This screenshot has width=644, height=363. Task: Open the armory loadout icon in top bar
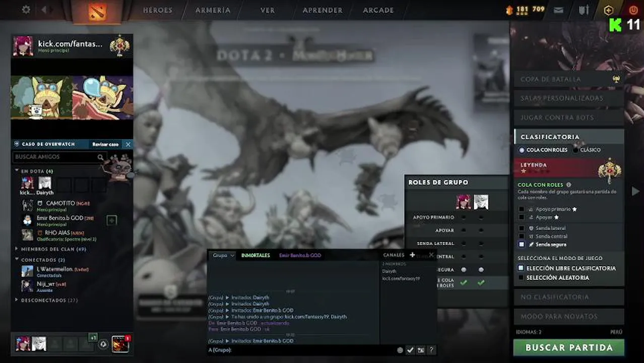[x=584, y=10]
